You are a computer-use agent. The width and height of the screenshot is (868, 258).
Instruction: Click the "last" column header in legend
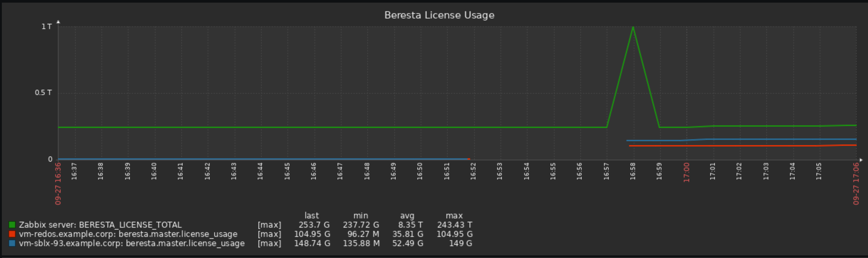(x=311, y=216)
